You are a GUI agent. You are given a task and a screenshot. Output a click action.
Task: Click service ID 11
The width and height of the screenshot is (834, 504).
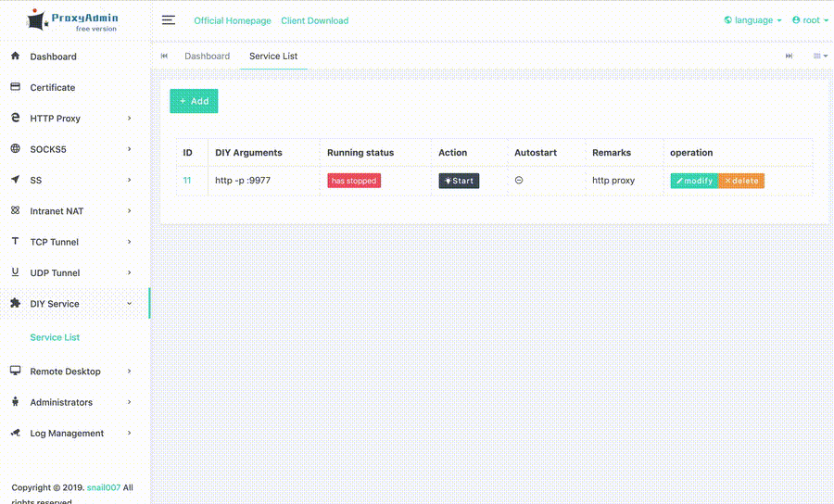186,181
